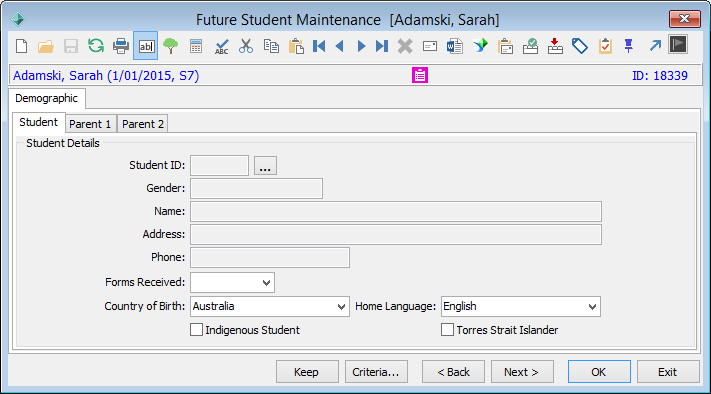This screenshot has width=711, height=394.
Task: Go to last record arrow
Action: (x=382, y=46)
